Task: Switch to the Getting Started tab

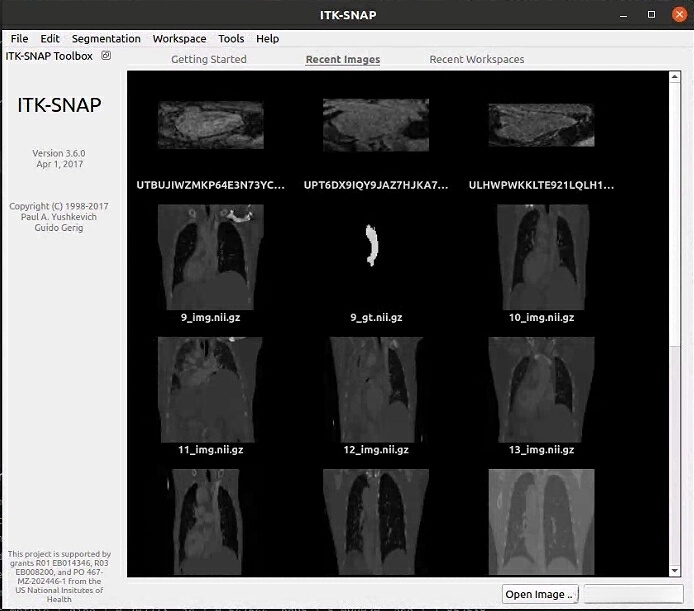Action: (208, 59)
